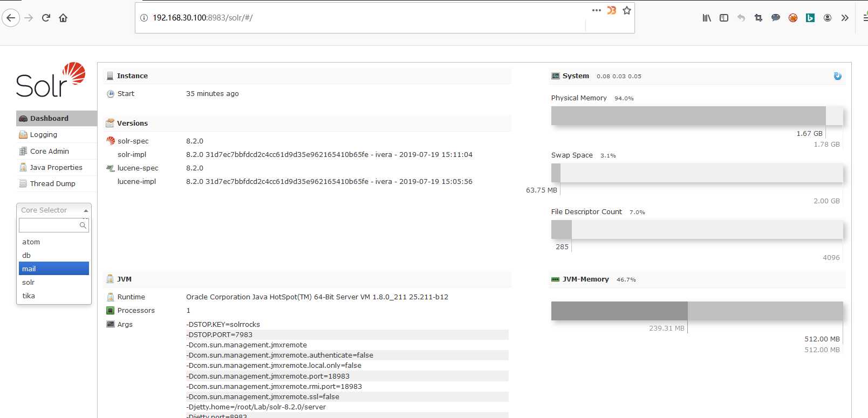Bookmark this page with the star icon
Image resolution: width=868 pixels, height=418 pixels.
627,10
